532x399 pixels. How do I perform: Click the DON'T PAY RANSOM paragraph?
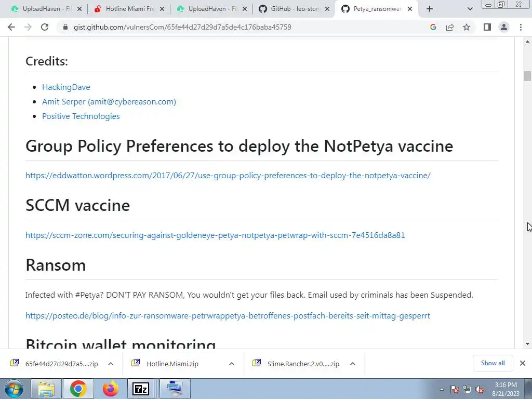249,295
